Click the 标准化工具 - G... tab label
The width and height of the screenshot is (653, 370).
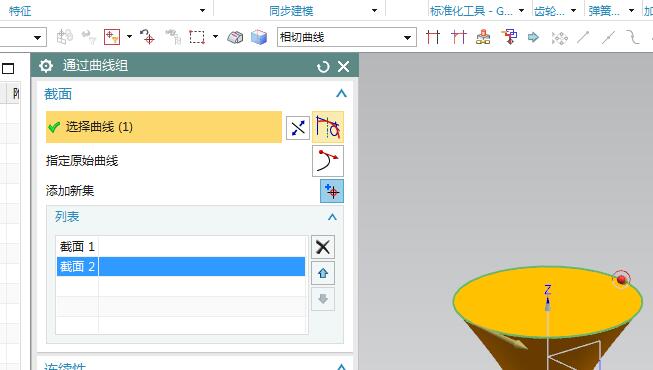coord(471,11)
